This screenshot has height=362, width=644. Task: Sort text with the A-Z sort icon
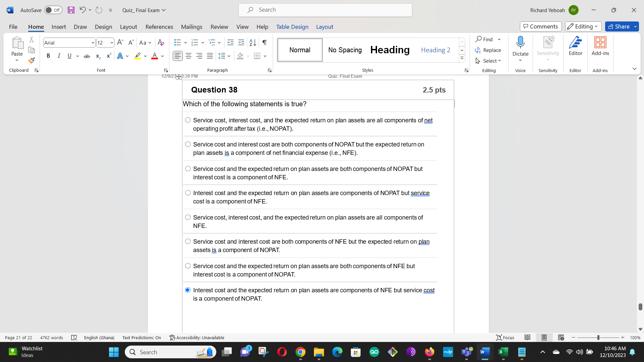point(253,43)
